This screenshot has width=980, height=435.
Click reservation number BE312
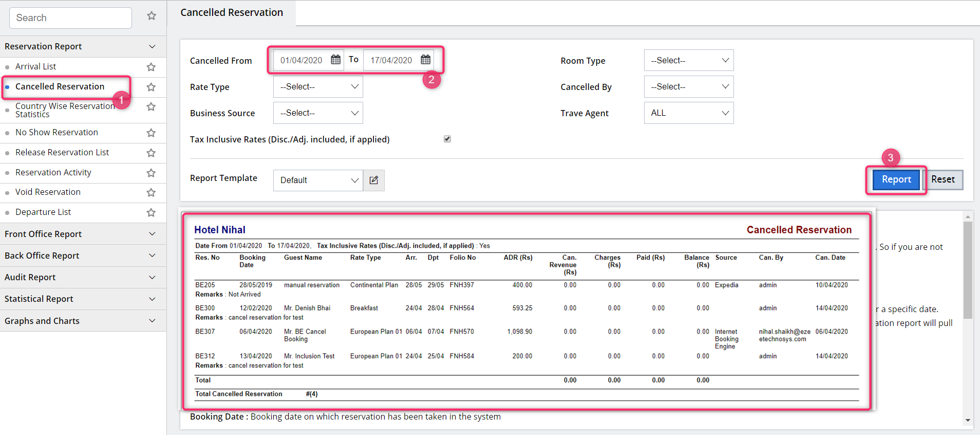(x=205, y=356)
